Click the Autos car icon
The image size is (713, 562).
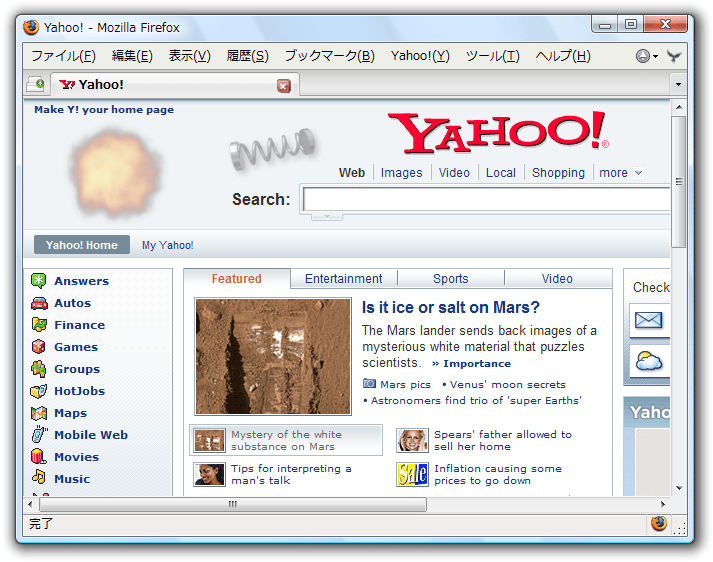tap(40, 303)
